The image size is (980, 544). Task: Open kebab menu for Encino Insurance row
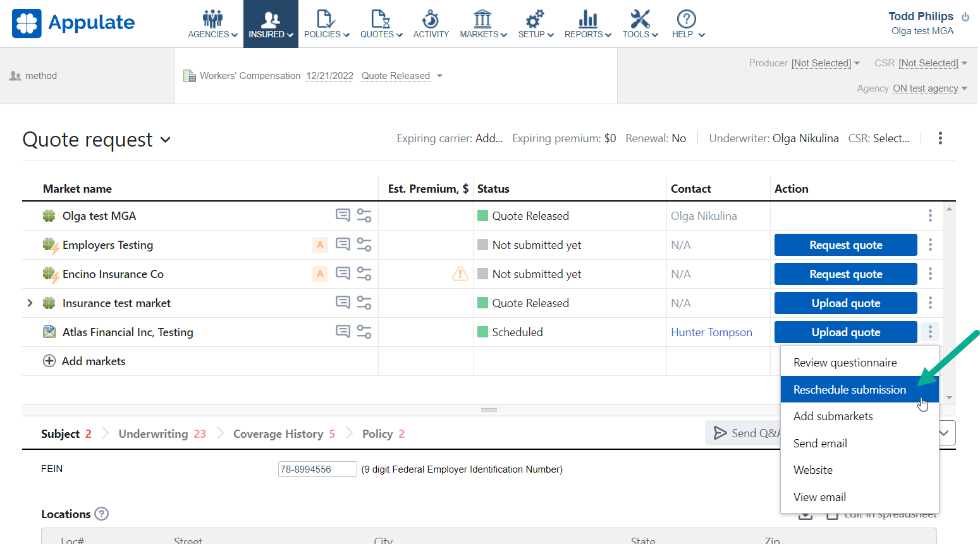[x=930, y=274]
